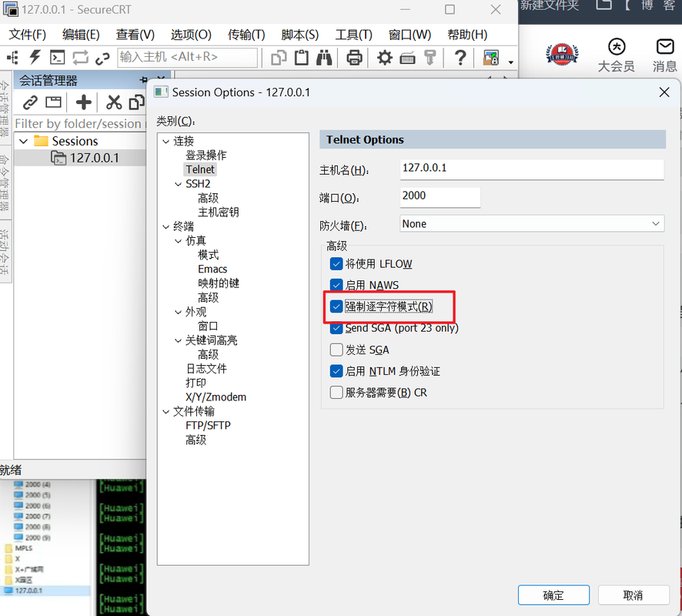Click the Find binoculars icon
Screen dimensions: 682x616
(324, 58)
